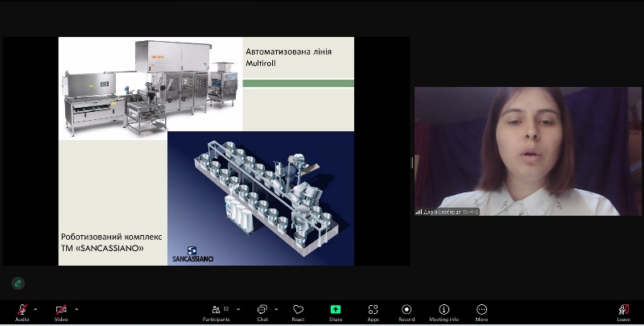
Task: Click the 'Автоматизована лінія Multiroll' slide title
Action: tap(288, 57)
